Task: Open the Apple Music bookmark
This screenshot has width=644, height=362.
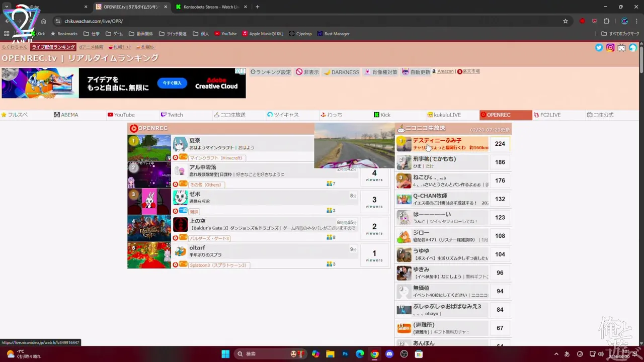Action: [263, 34]
